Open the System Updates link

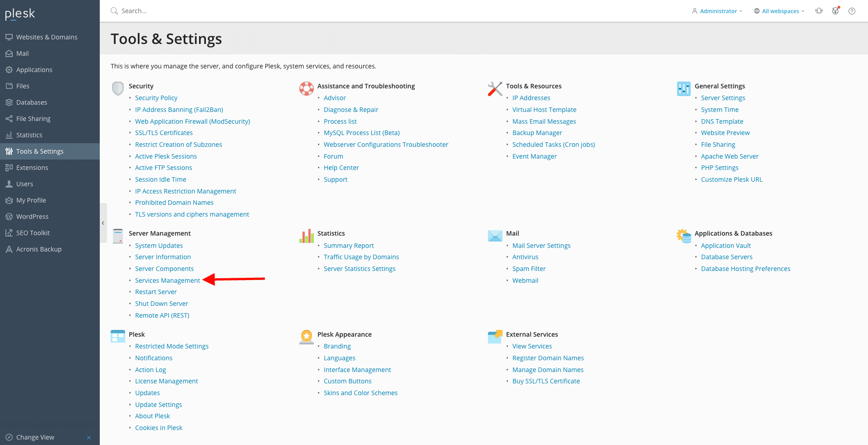(159, 246)
